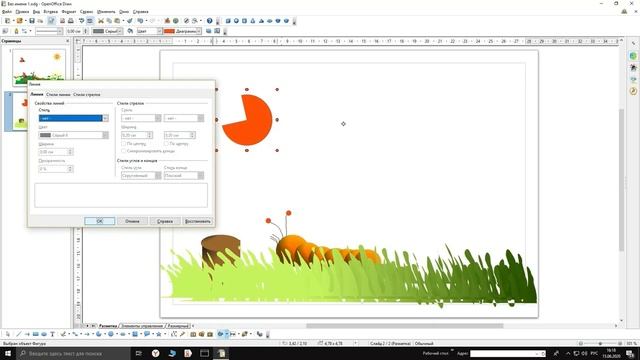Open the toolbar fill type dropdown Цвет

point(149,31)
